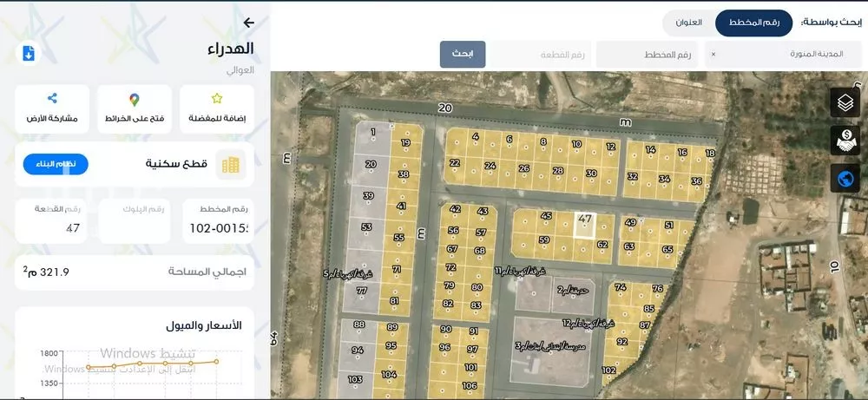Image resolution: width=868 pixels, height=400 pixels.
Task: Select parcel 14 on the map
Action: point(650,149)
